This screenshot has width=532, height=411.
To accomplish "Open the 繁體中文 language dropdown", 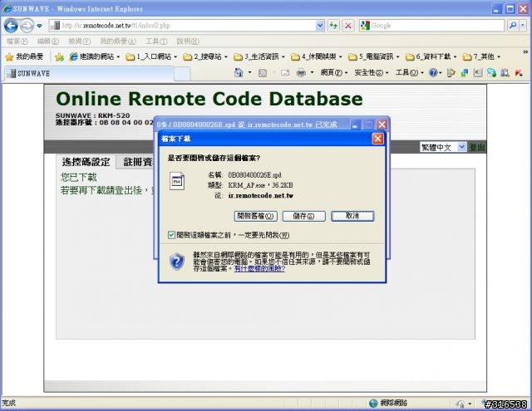I will click(443, 147).
